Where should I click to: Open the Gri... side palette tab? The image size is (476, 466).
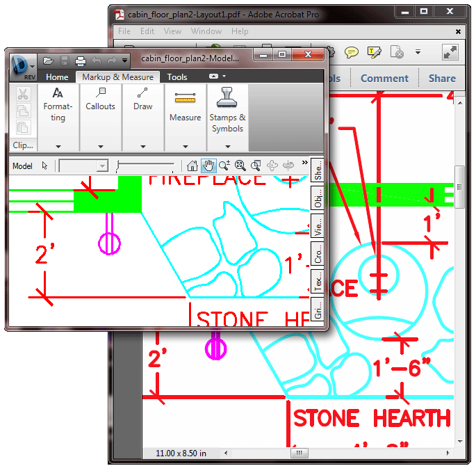(318, 309)
